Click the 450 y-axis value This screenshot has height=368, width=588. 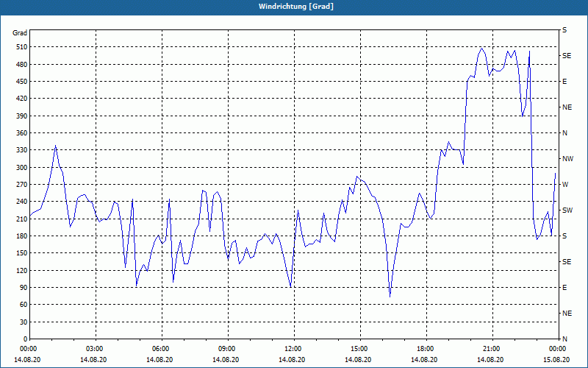tap(22, 82)
